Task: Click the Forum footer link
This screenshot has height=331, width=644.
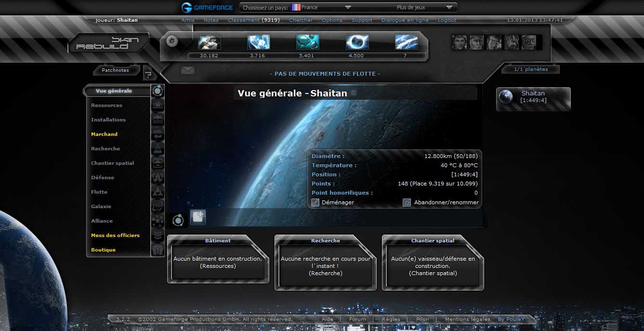Action: (357, 319)
